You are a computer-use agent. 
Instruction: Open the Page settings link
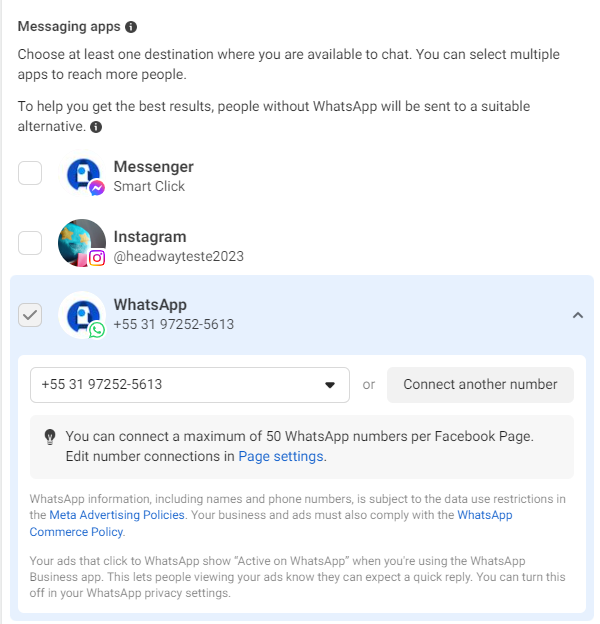[x=281, y=456]
